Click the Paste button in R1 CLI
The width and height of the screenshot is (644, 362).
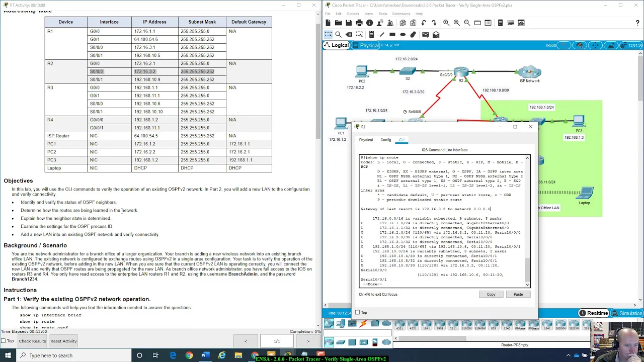pyautogui.click(x=518, y=294)
